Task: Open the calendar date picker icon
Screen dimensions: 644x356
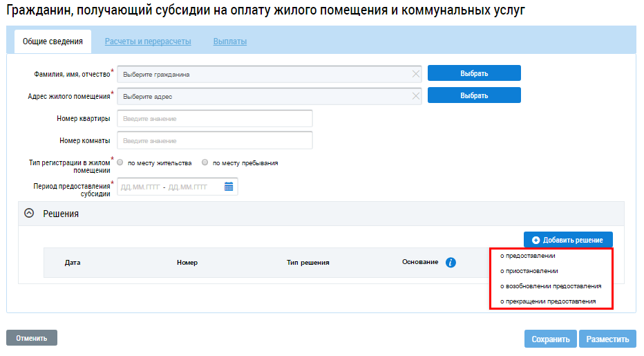Action: coord(229,187)
